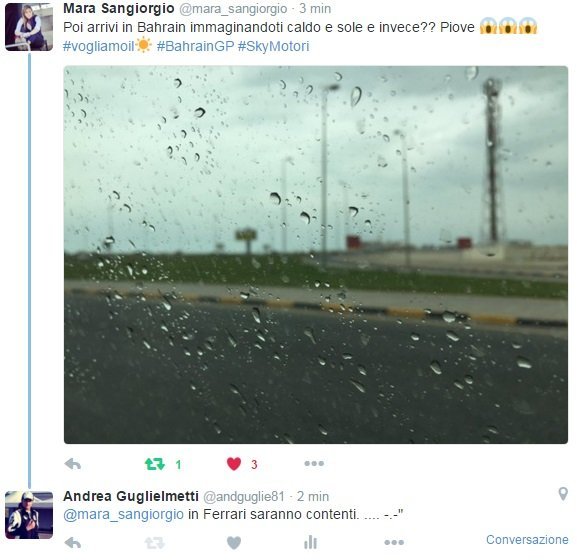Reply to Andrea Guglielmetti's tweet

pos(72,543)
